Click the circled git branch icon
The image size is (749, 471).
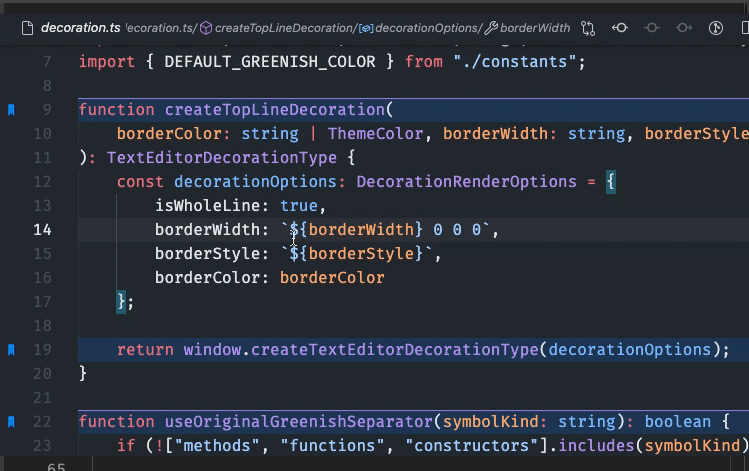coord(715,28)
